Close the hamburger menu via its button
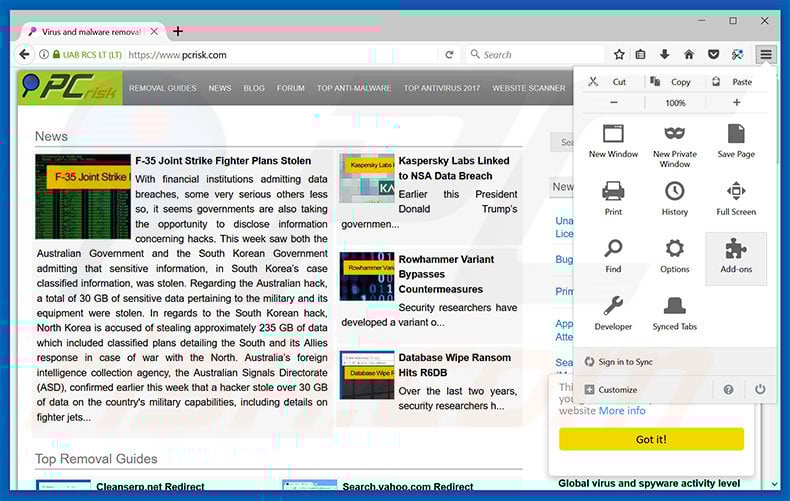The height and width of the screenshot is (501, 790). pyautogui.click(x=765, y=54)
